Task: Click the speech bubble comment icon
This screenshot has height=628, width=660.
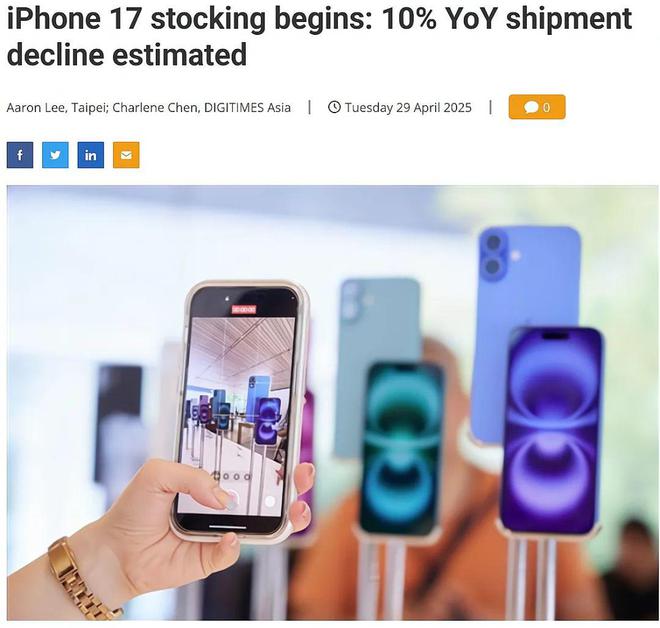Action: point(531,108)
